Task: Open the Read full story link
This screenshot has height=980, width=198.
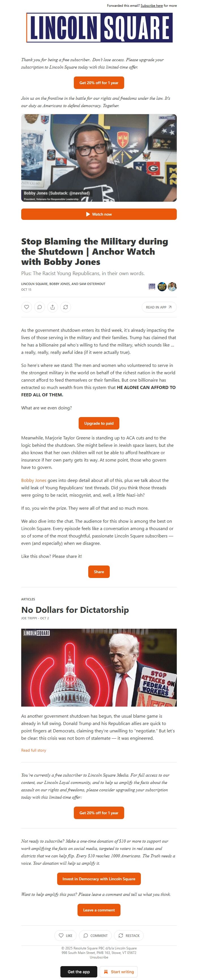Action: 34,750
